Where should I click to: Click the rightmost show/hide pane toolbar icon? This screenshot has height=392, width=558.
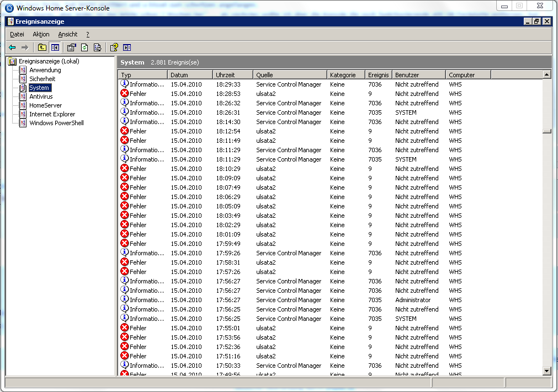tap(127, 47)
